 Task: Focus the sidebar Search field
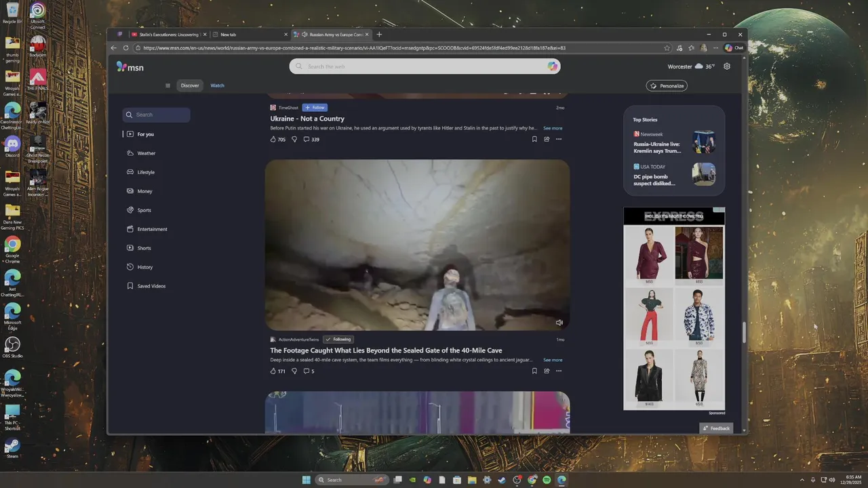pyautogui.click(x=157, y=115)
